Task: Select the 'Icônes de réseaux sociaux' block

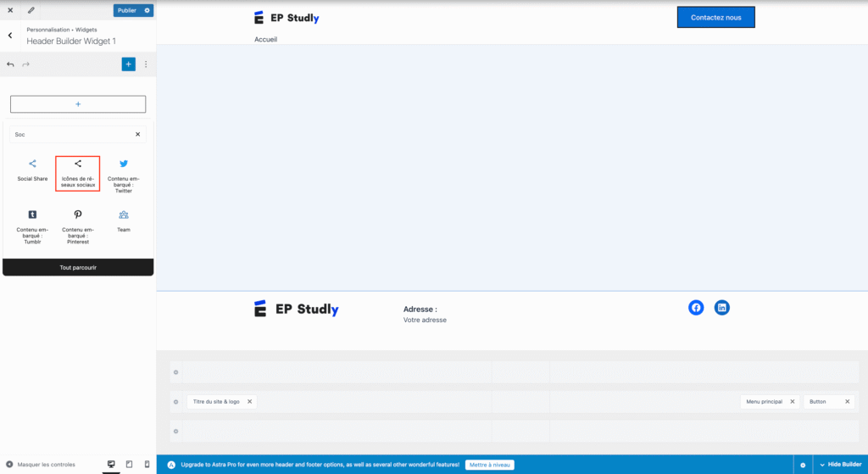Action: tap(78, 173)
